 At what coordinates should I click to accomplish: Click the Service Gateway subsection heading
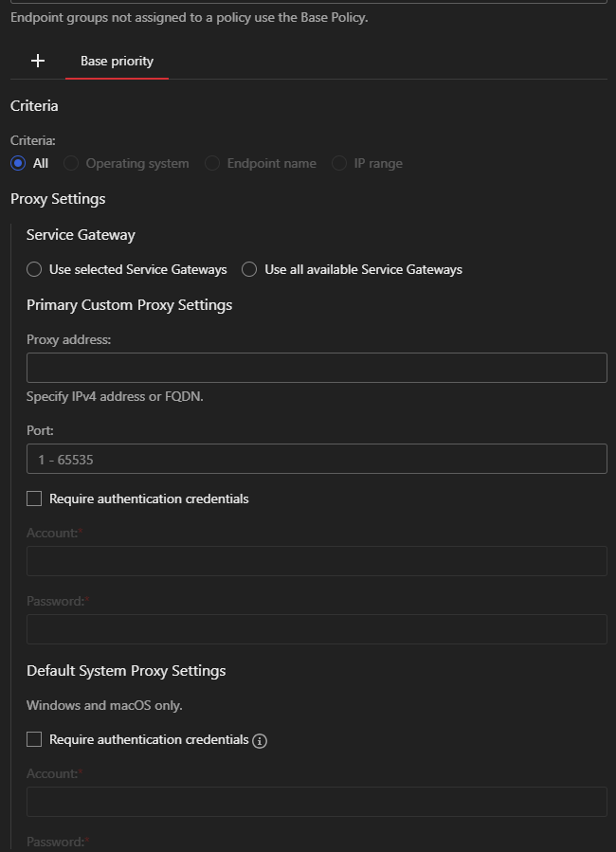(81, 234)
